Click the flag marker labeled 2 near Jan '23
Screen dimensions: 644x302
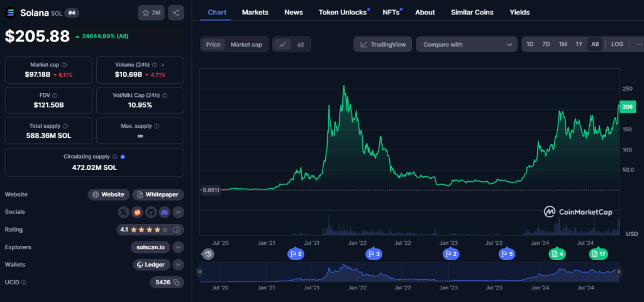(450, 254)
